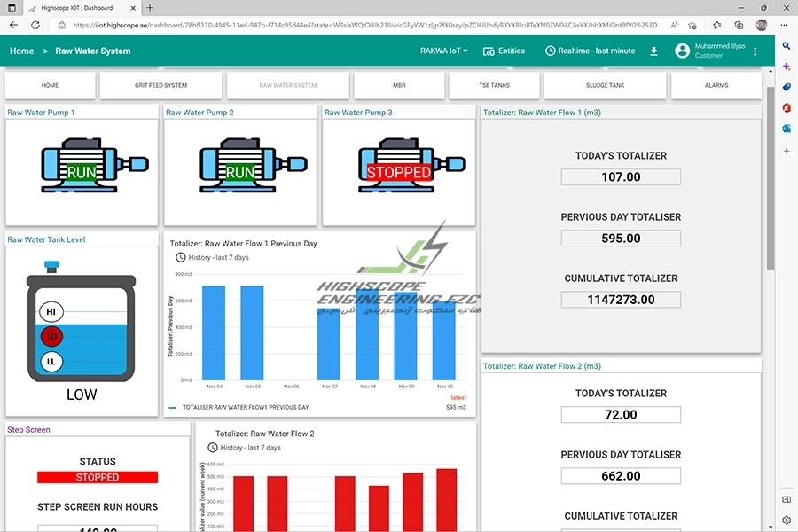Click stopped Raw Water Pump 3 icon
The width and height of the screenshot is (798, 532).
coord(411,165)
